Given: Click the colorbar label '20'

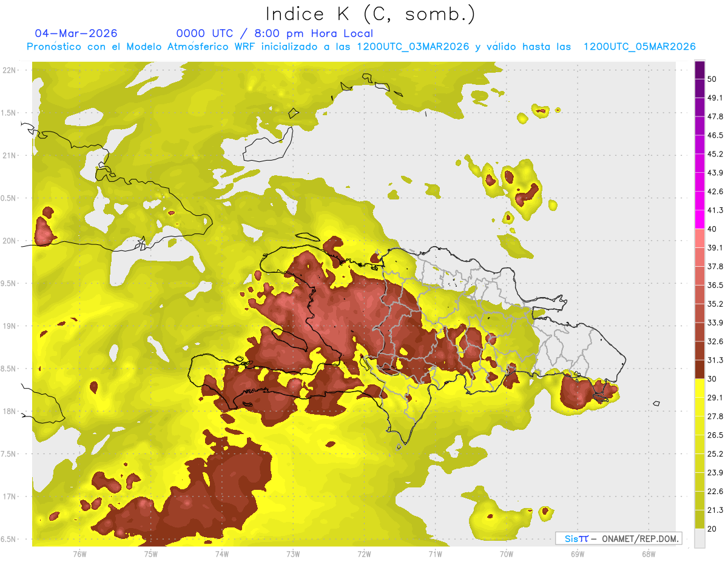Looking at the screenshot, I should [x=712, y=529].
